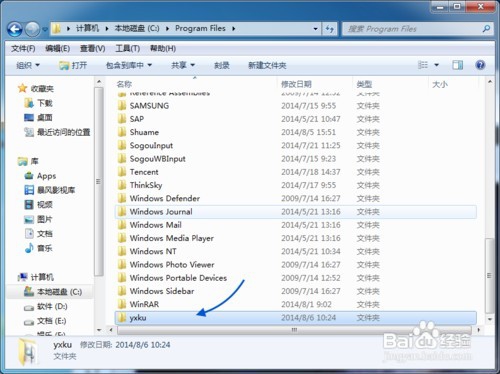This screenshot has height=374, width=500.
Task: Select the Windows Media Player folder
Action: click(x=296, y=238)
